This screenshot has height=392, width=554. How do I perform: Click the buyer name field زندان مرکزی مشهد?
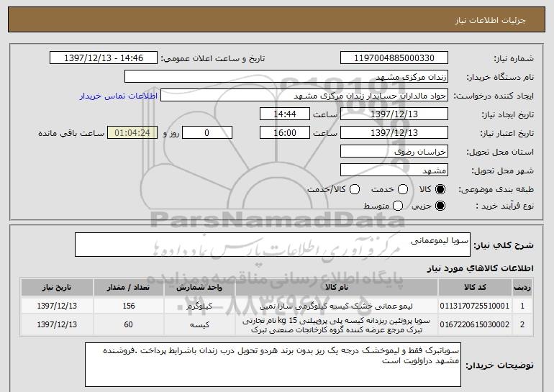(x=286, y=77)
